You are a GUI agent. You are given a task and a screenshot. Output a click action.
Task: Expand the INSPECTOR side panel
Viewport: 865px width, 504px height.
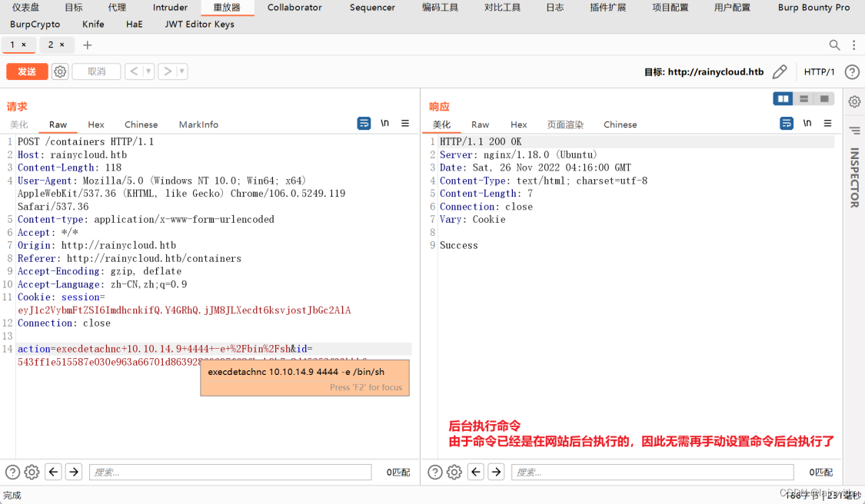coord(854,177)
